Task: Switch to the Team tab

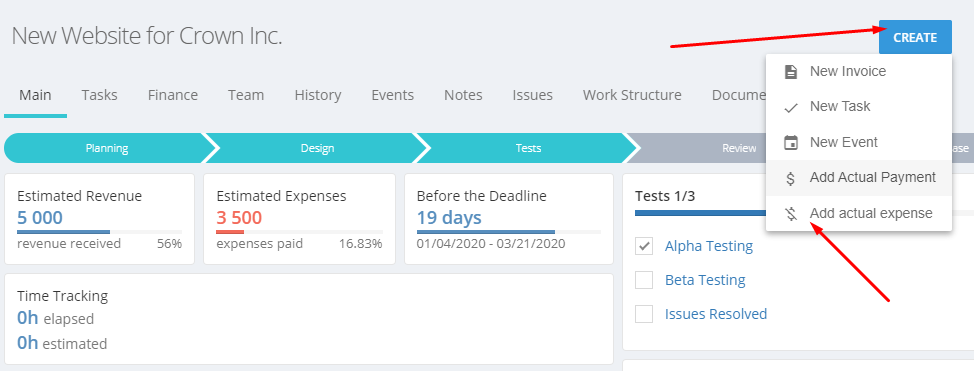Action: tap(246, 95)
